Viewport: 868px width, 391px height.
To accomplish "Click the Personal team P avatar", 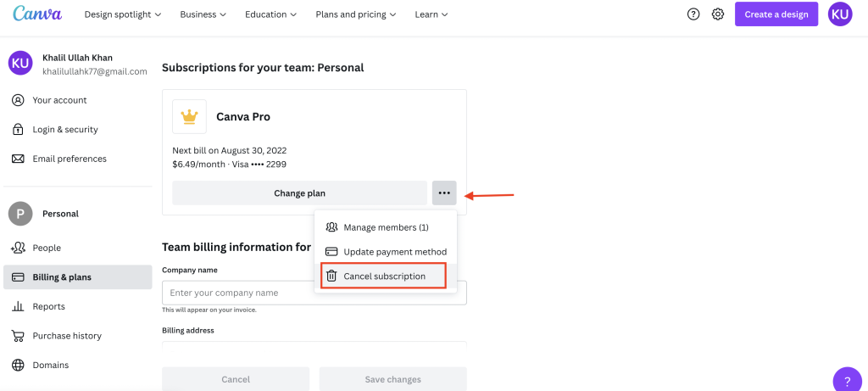I will tap(20, 214).
